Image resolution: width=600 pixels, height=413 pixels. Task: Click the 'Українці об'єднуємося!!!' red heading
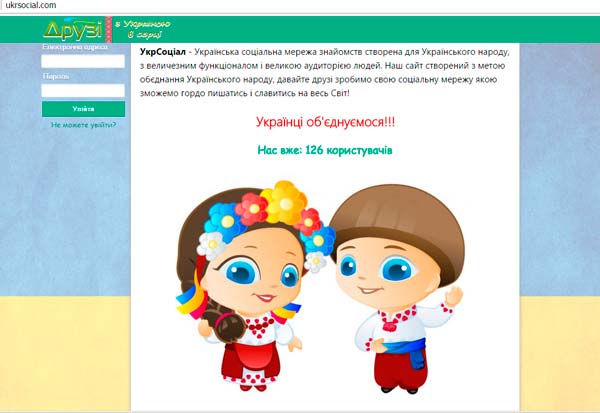[x=325, y=122]
